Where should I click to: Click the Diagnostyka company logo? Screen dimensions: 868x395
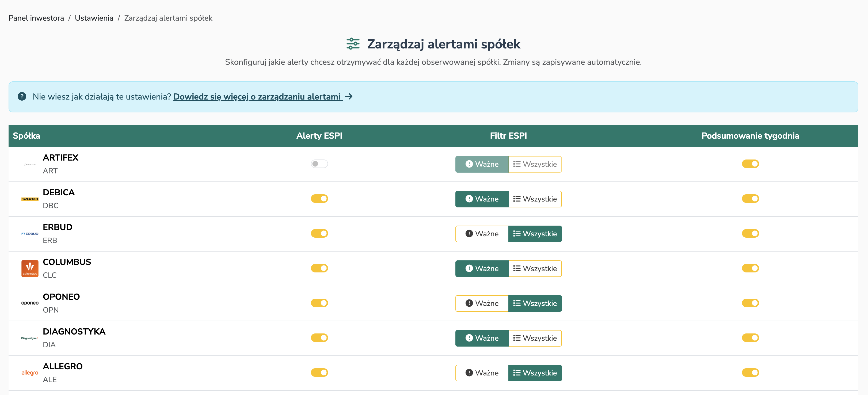coord(30,338)
